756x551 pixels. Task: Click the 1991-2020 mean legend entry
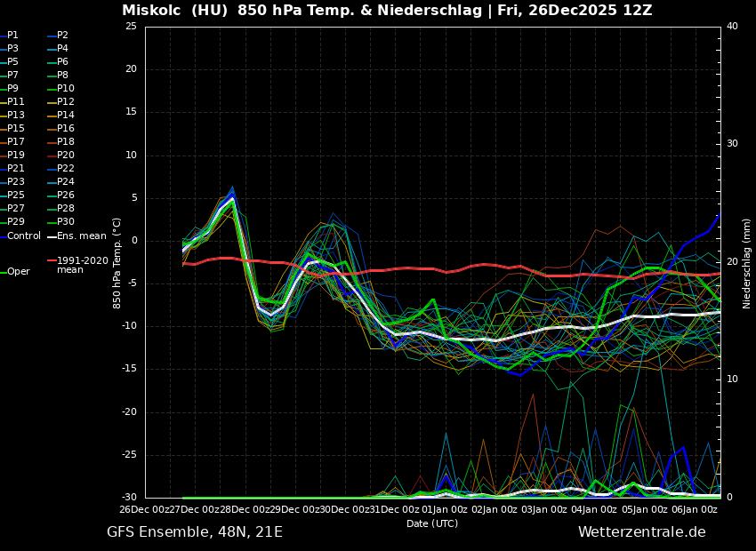[x=82, y=265]
